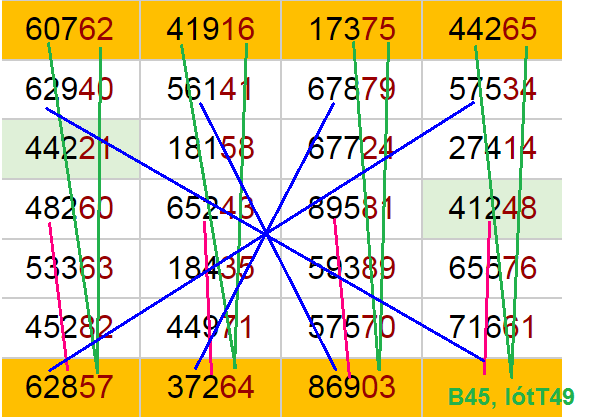Click the green highlighted cell 44221
The width and height of the screenshot is (594, 417).
pos(71,149)
